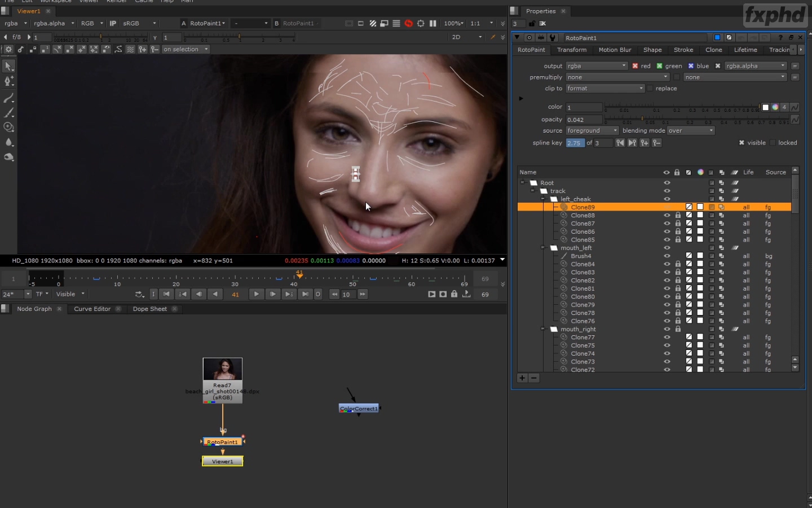Open the Motion Blur tab
Screen dimensions: 812x508
(615, 50)
